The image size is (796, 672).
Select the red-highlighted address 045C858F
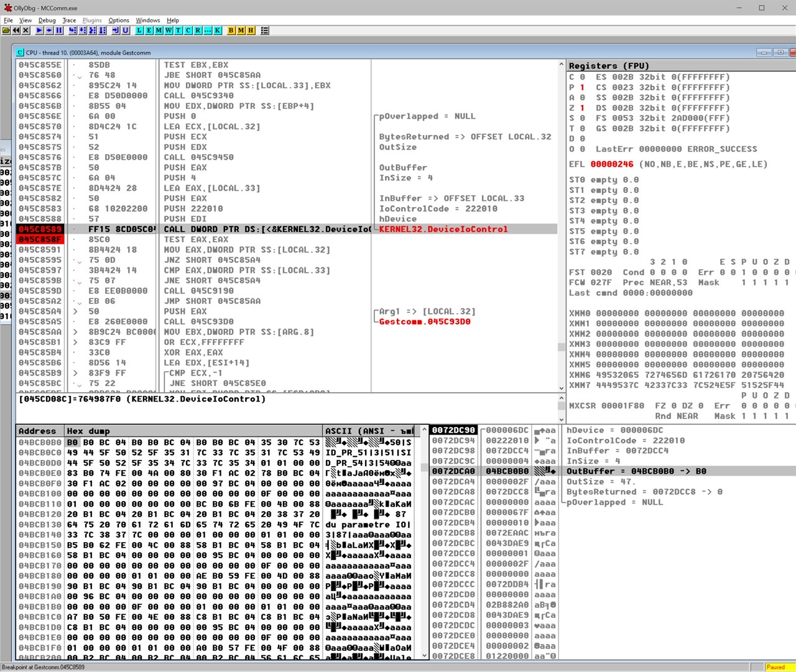pyautogui.click(x=40, y=239)
